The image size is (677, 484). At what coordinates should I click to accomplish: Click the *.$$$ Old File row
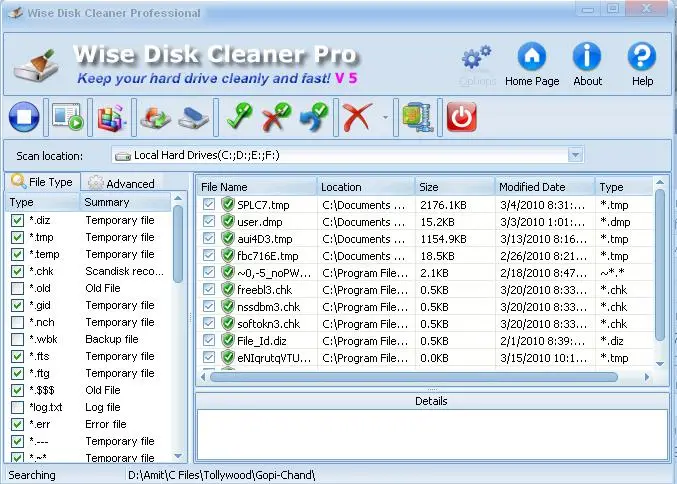(89, 390)
